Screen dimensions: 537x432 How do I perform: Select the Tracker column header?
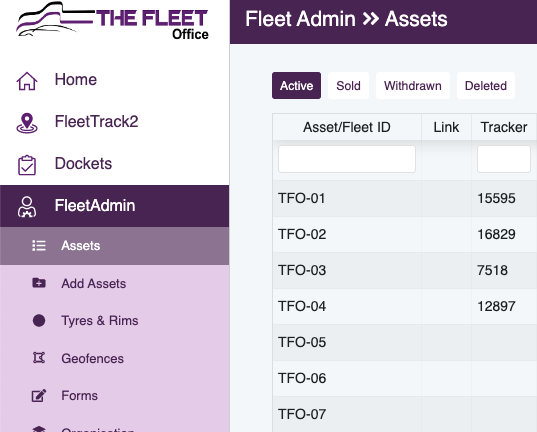(504, 127)
